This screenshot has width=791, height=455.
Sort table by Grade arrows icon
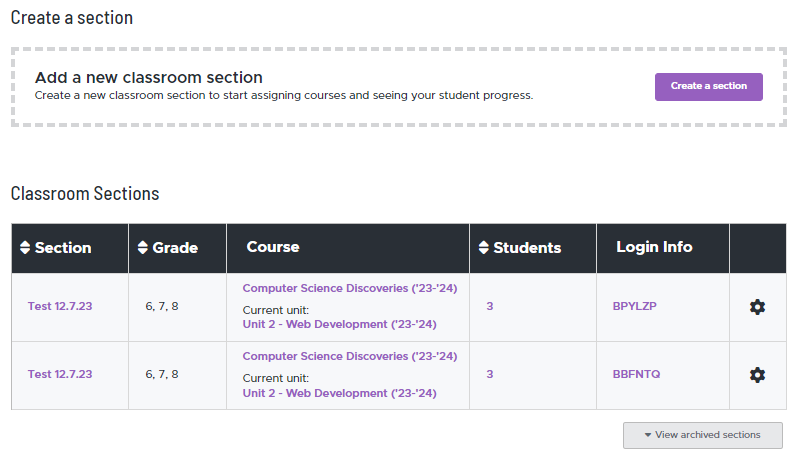[143, 247]
